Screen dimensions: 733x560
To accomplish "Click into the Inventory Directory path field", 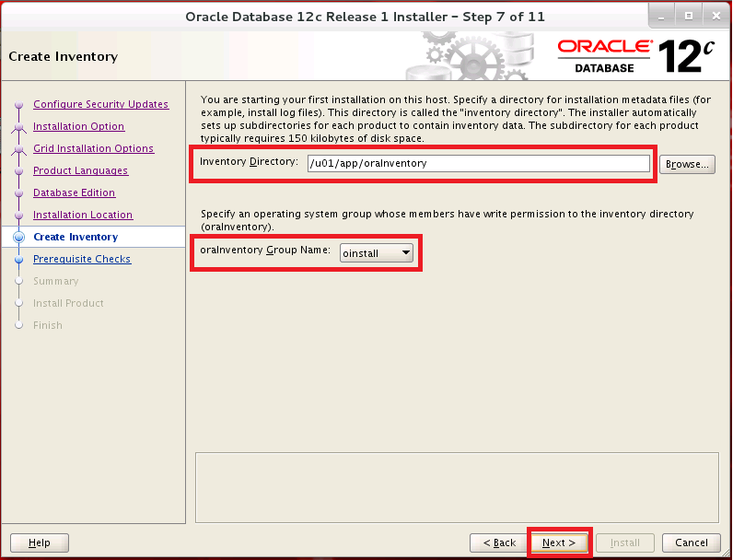I will click(478, 164).
